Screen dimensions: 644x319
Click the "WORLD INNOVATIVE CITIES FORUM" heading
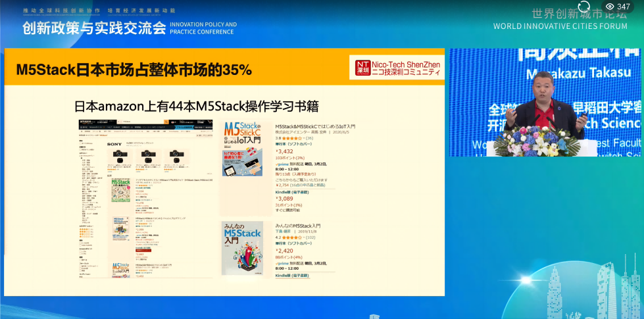[x=560, y=26]
